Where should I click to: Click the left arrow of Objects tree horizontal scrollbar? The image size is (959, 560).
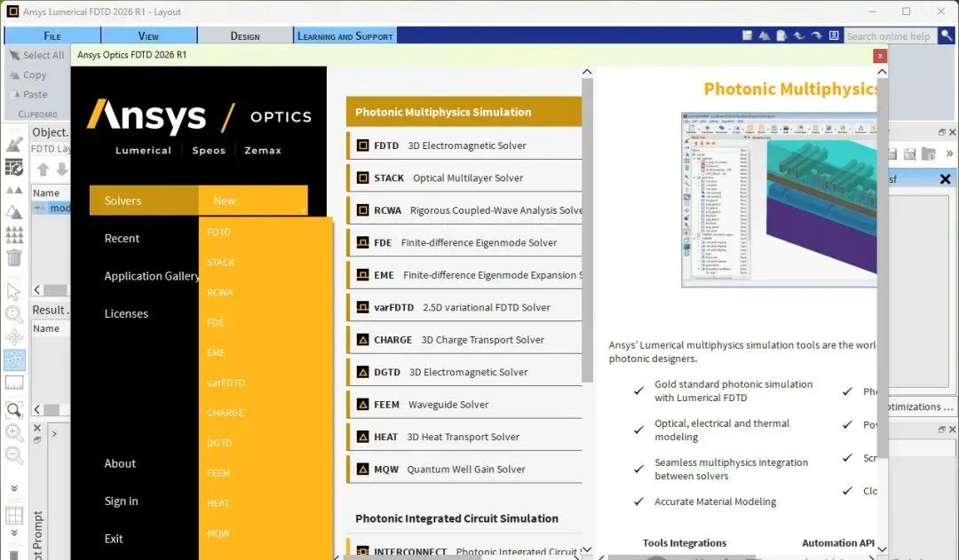[x=37, y=289]
